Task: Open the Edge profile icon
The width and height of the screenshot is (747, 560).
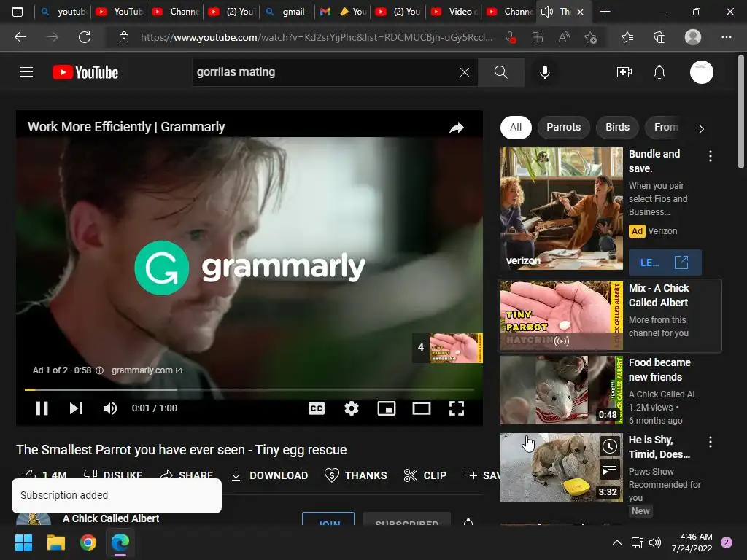Action: click(x=693, y=37)
